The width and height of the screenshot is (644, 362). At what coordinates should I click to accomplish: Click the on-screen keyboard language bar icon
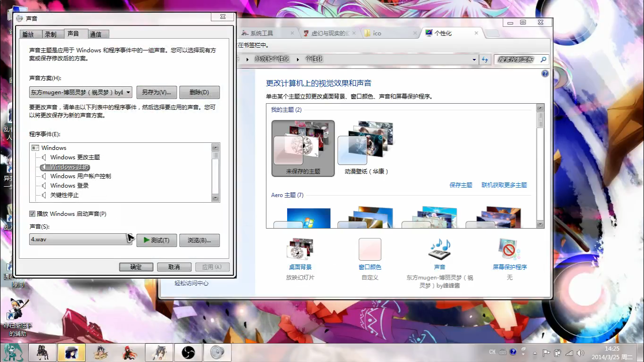click(503, 352)
